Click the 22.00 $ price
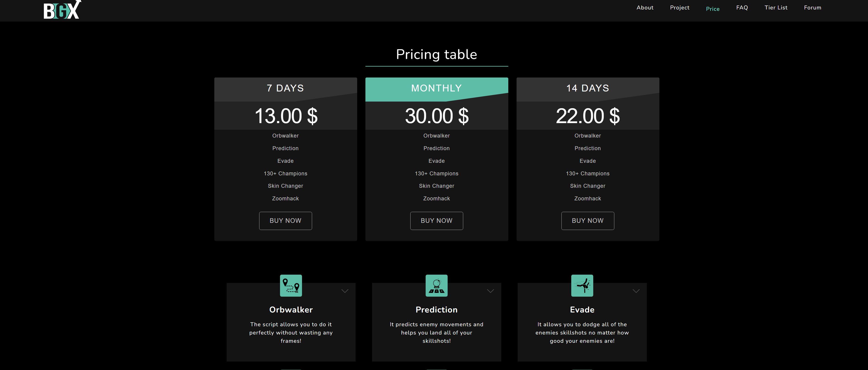Screen dimensions: 868x370 click(588, 116)
